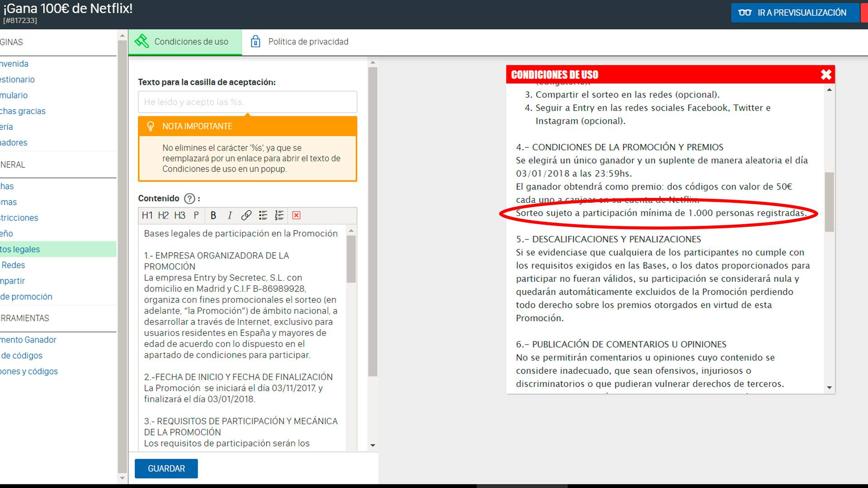
Task: Open the Condiciones de uso tab
Action: (185, 42)
